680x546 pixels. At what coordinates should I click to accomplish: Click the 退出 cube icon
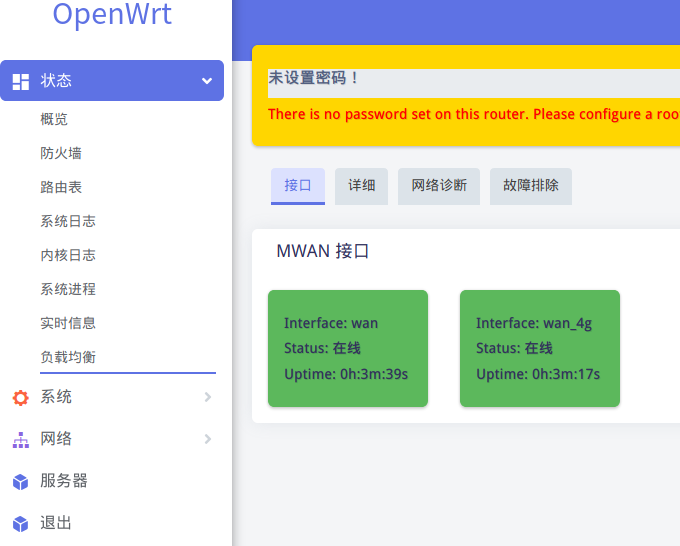click(20, 523)
